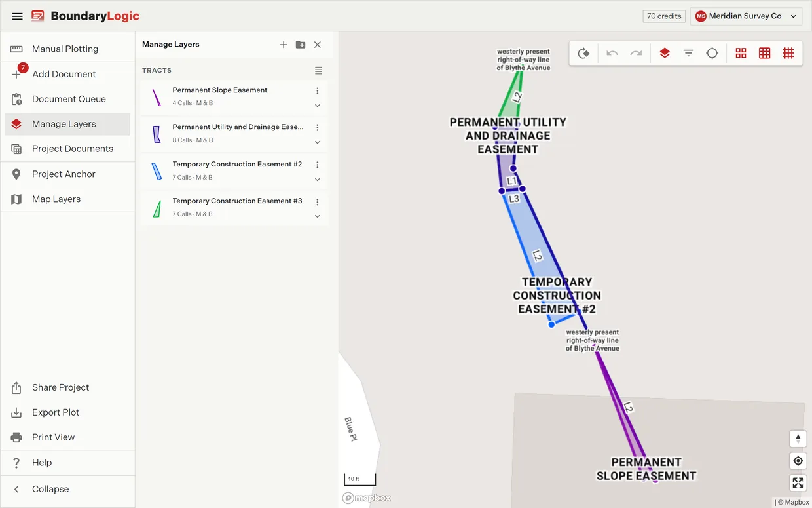Click Temporary Construction Easement #3 tract name
This screenshot has height=508, width=812.
click(x=237, y=201)
